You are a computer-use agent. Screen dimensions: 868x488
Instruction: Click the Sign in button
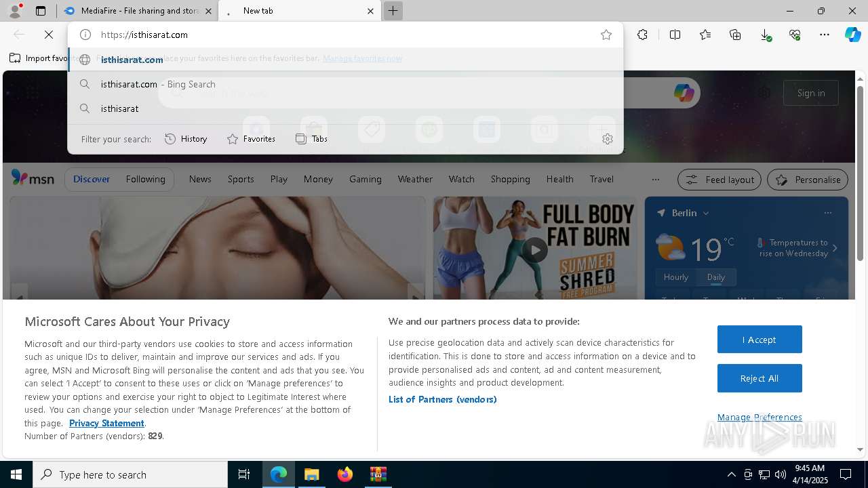811,93
